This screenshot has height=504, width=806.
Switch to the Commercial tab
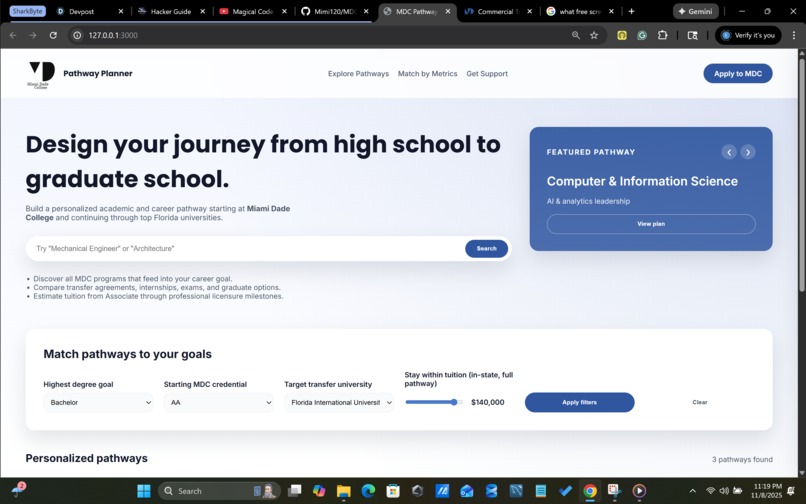tap(496, 11)
